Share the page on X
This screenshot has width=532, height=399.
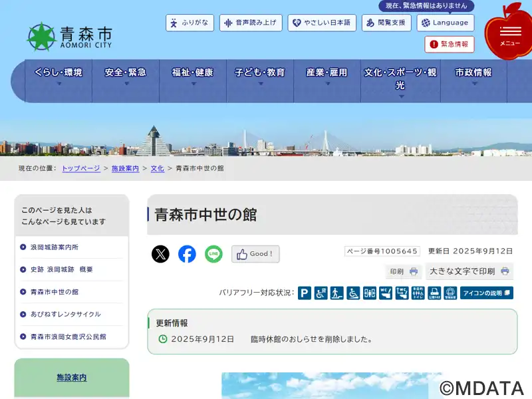(x=160, y=254)
